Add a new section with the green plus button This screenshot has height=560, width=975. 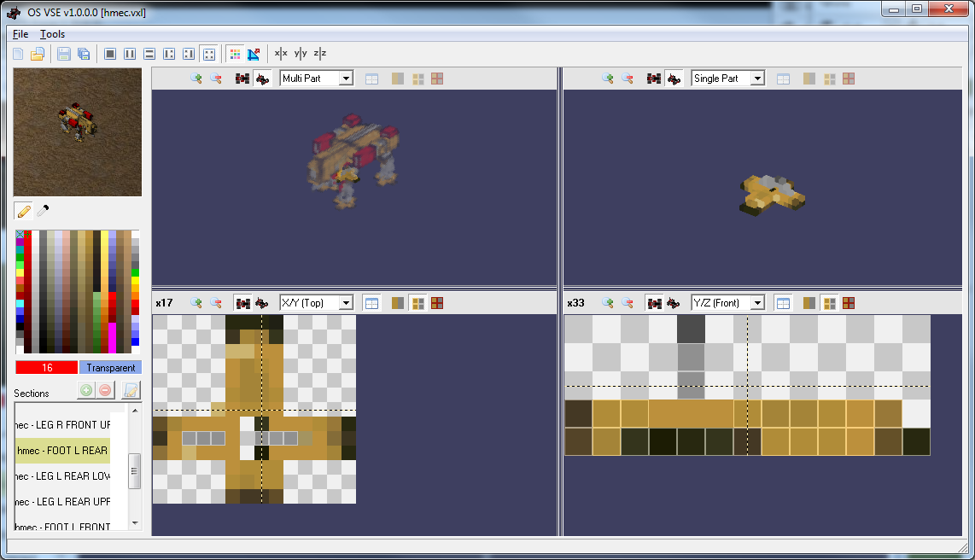tap(85, 390)
